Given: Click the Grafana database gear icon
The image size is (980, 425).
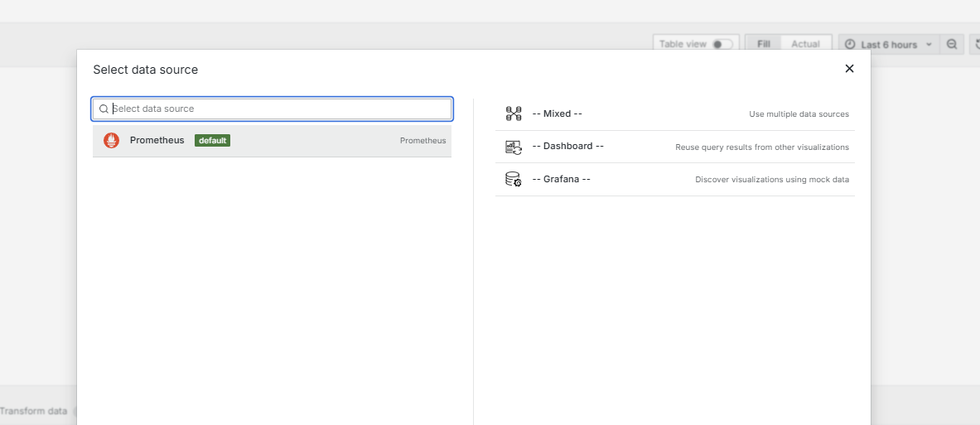Looking at the screenshot, I should [x=513, y=179].
